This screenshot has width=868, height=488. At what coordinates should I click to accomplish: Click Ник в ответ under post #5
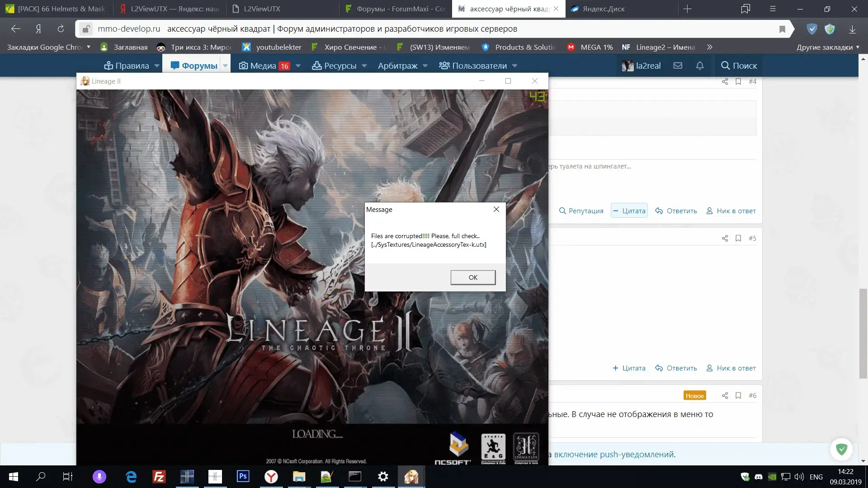(x=731, y=368)
